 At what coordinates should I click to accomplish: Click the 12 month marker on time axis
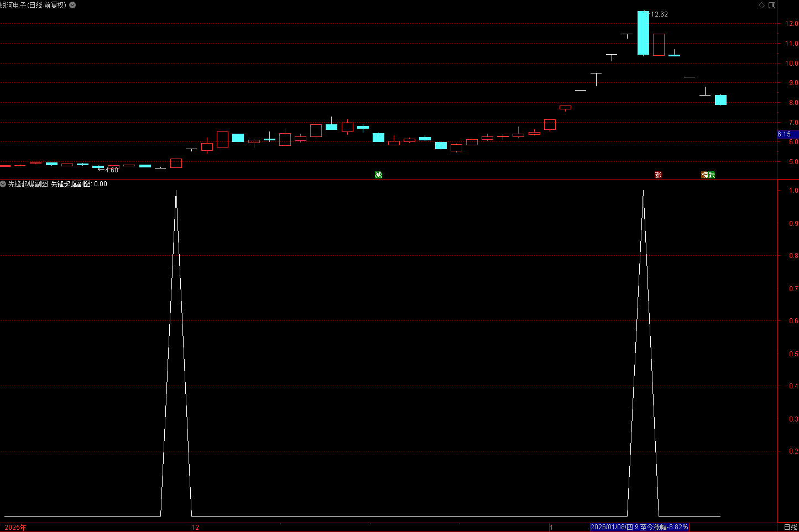coord(195,528)
